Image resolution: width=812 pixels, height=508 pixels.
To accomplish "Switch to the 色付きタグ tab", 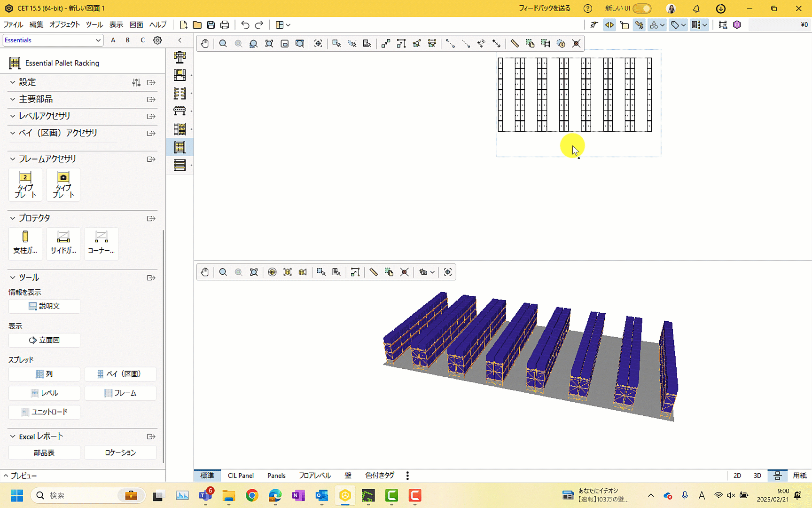I will coord(380,476).
